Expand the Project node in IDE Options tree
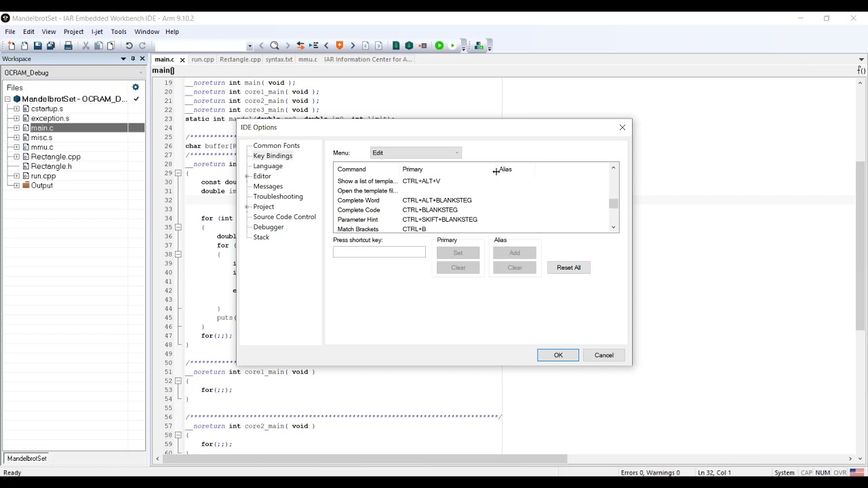The width and height of the screenshot is (868, 488). (248, 207)
